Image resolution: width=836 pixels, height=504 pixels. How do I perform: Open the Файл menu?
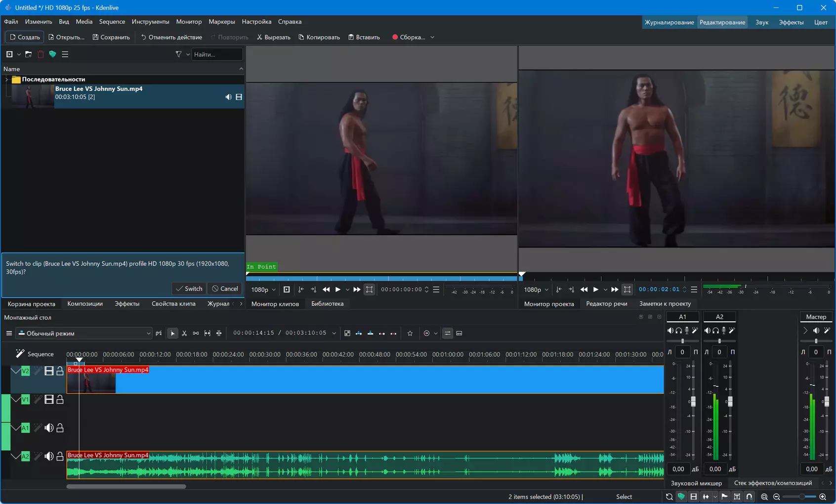click(x=11, y=22)
